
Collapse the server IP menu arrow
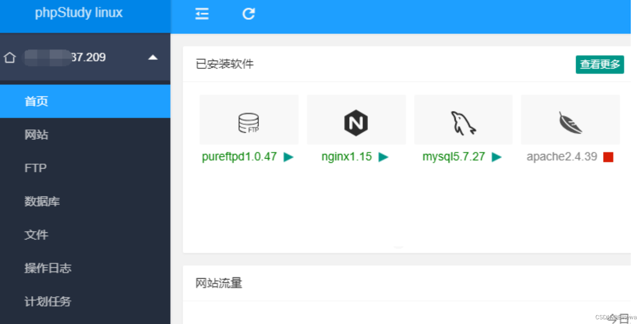[x=152, y=58]
